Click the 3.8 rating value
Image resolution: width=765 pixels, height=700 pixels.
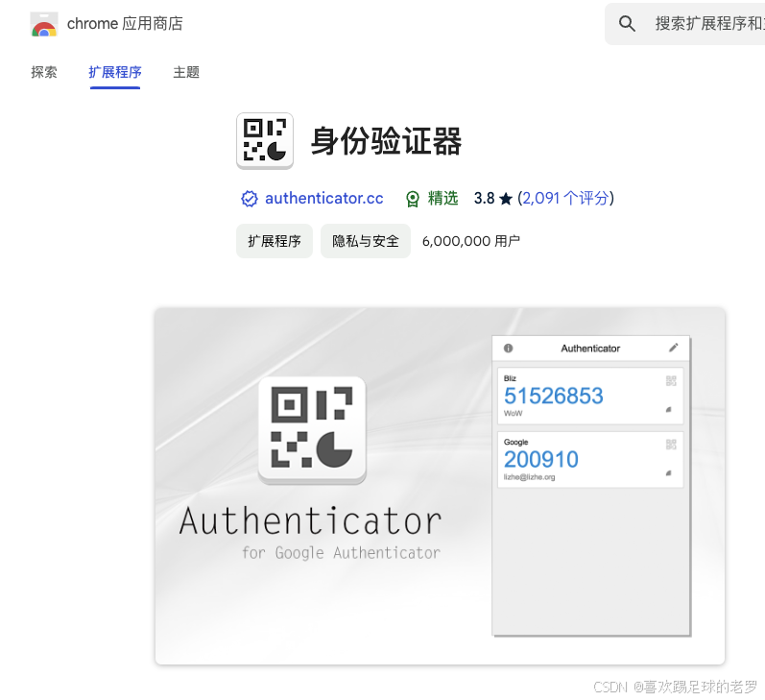(484, 198)
